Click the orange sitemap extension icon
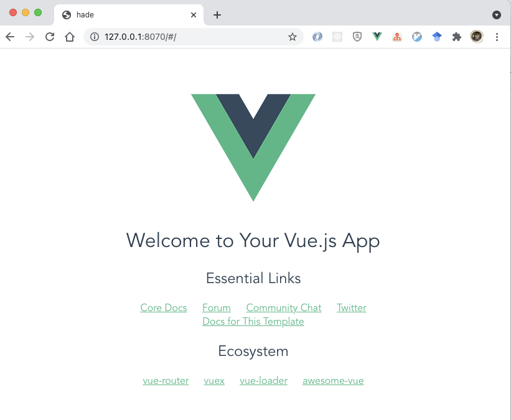511x420 pixels. pyautogui.click(x=397, y=37)
